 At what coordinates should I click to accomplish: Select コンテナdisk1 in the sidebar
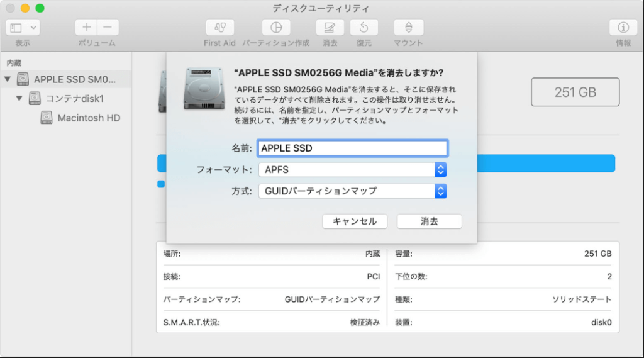pos(74,99)
